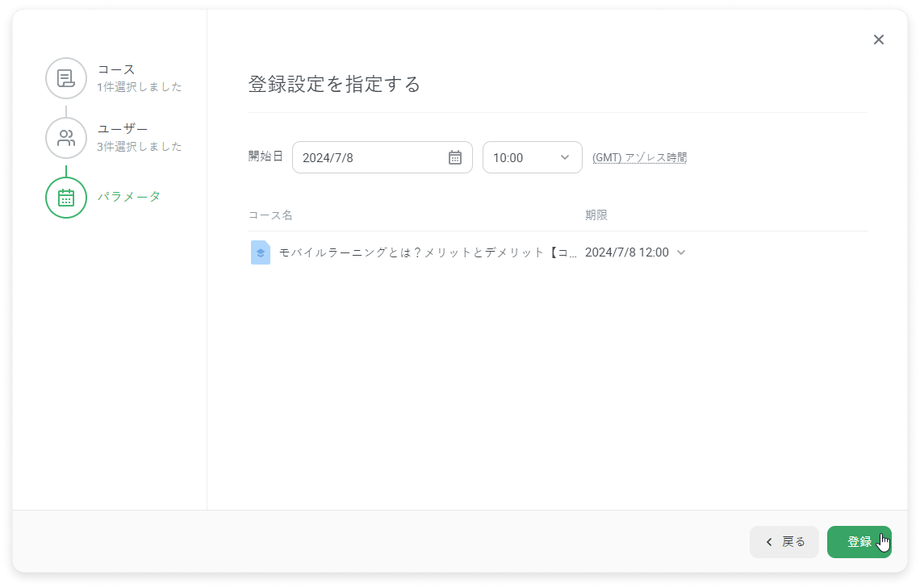Click the 戻る back button
The height and width of the screenshot is (588, 920).
click(x=784, y=542)
